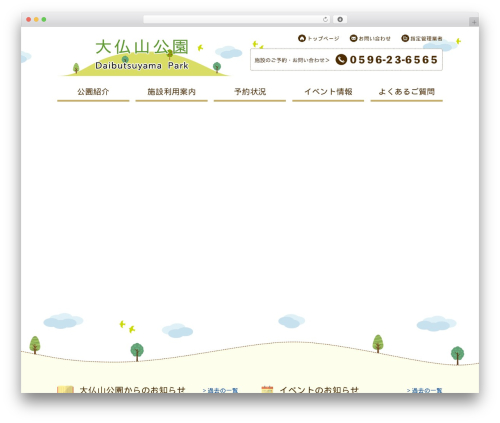Viewport: 500px width, 423px height.
Task: Open the 施設利用案内 menu item
Action: pos(171,92)
